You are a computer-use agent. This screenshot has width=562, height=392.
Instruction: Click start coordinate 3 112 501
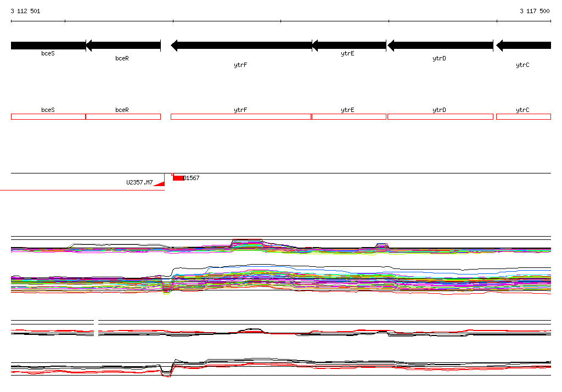pyautogui.click(x=25, y=11)
